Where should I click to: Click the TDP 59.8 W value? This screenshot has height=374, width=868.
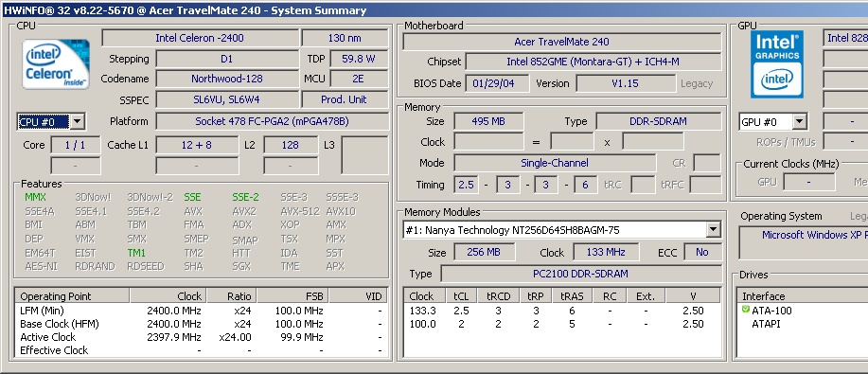(359, 59)
